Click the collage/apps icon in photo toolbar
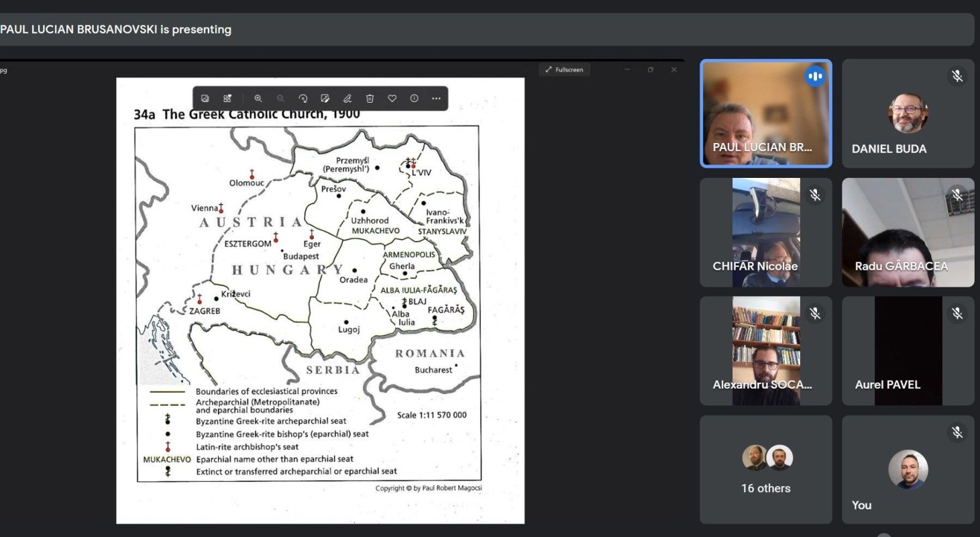This screenshot has height=537, width=980. [x=227, y=99]
